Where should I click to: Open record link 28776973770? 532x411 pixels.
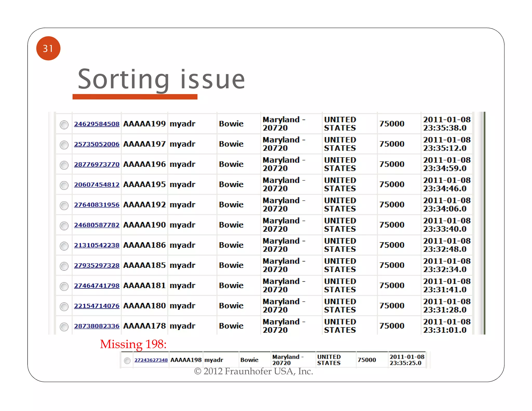coord(97,164)
